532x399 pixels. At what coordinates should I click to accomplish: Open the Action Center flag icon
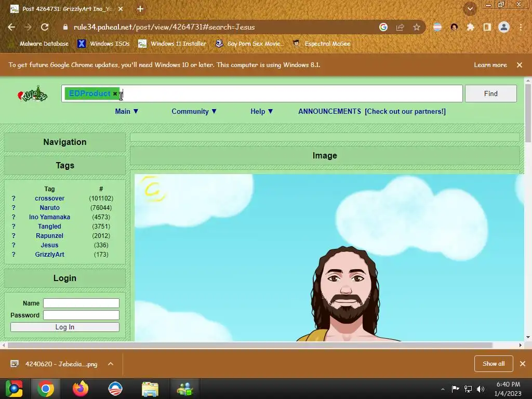click(x=455, y=389)
